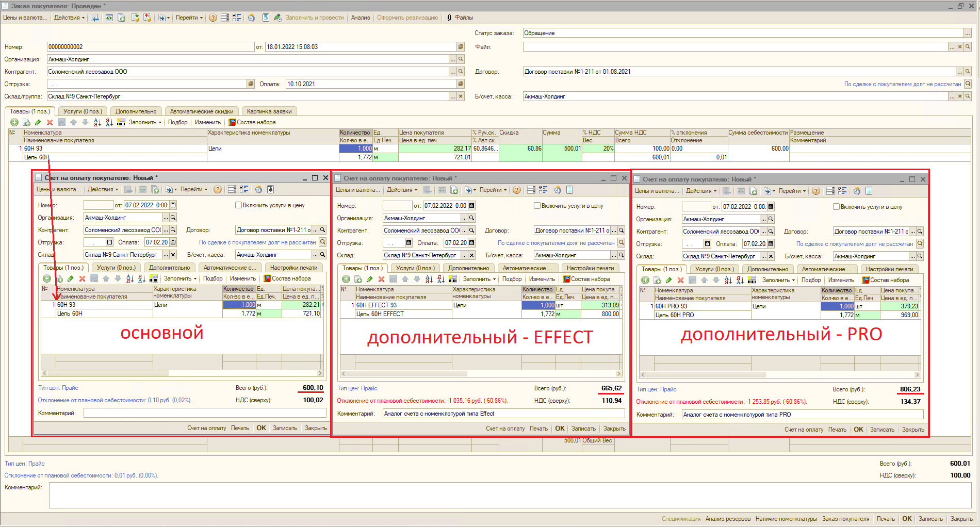Toggle Включить услуги в цену in the PRO invoice
This screenshot has height=527, width=980.
[836, 206]
